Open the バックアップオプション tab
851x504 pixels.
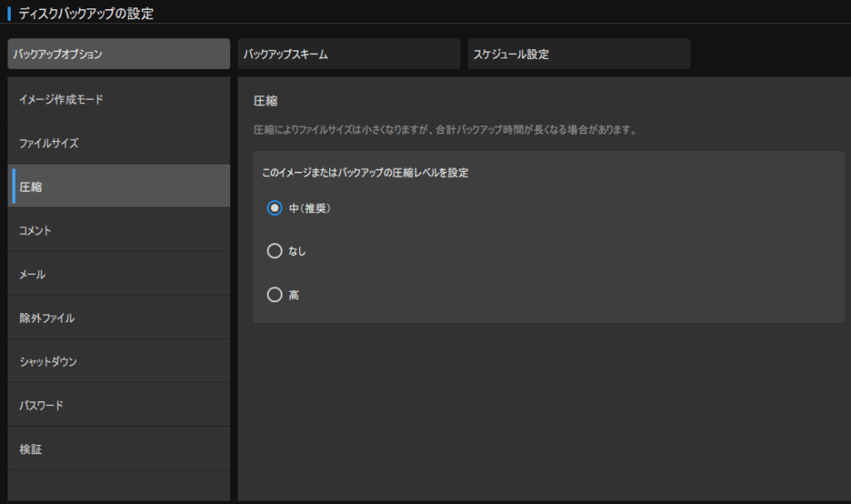[118, 55]
